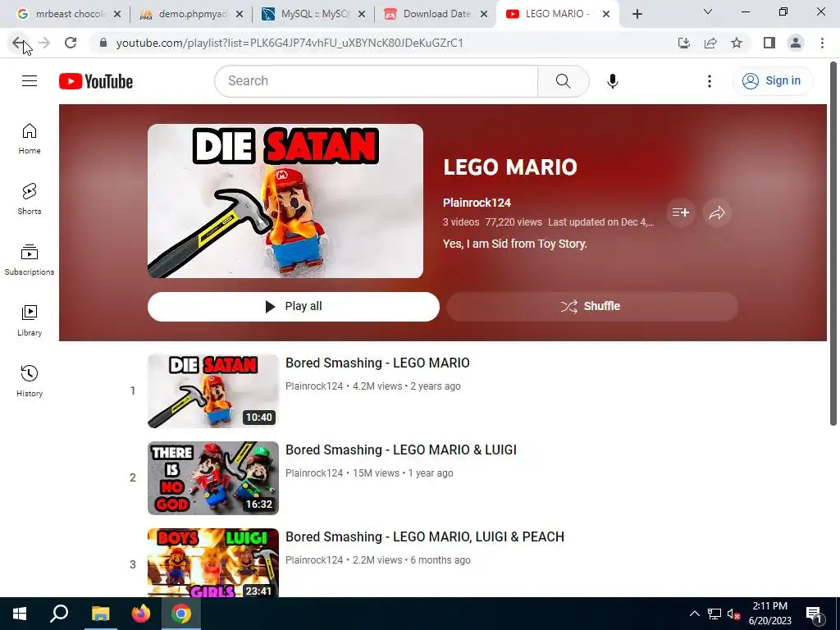Open Windows taskbar search
This screenshot has height=630, width=840.
tap(59, 614)
